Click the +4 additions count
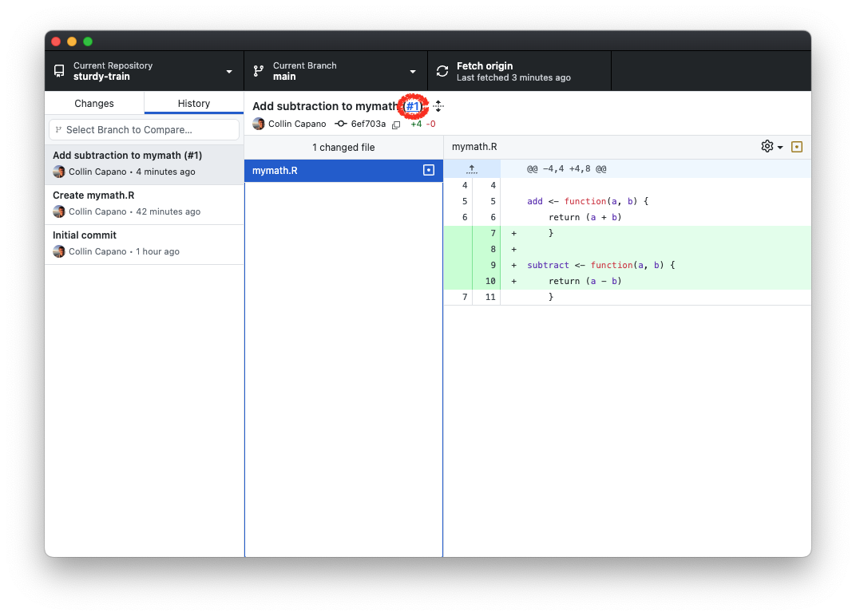Screen dimensions: 856x616 [x=416, y=124]
